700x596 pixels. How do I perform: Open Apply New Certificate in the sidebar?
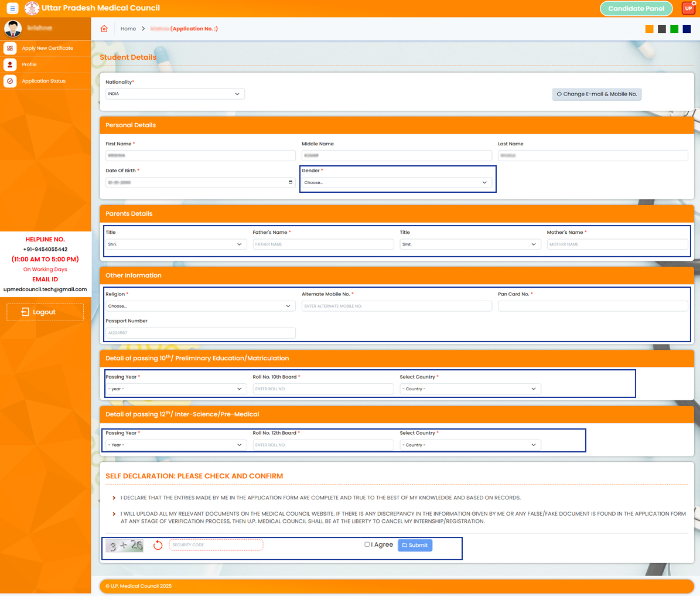47,48
